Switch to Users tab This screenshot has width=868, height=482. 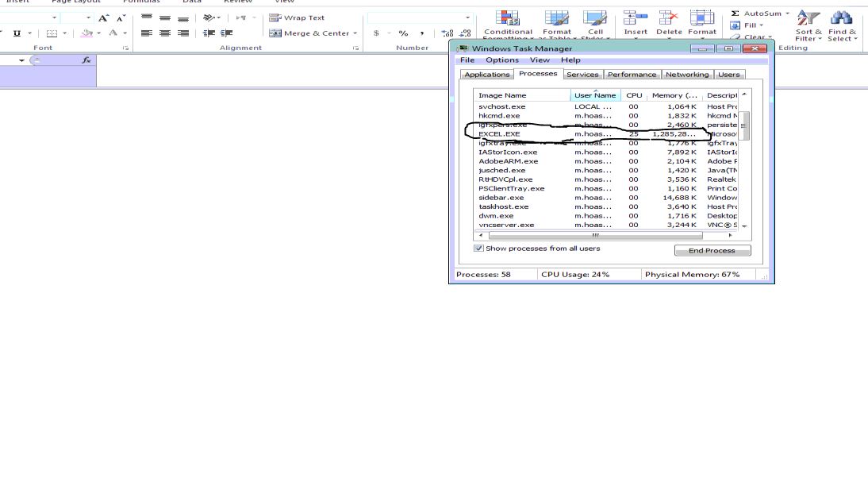pos(728,74)
